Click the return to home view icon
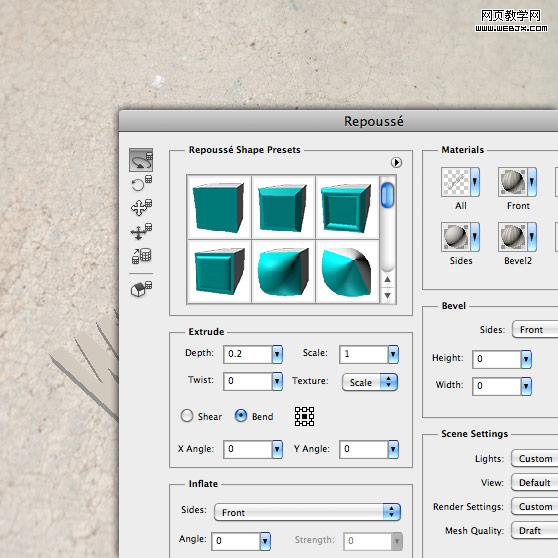This screenshot has height=558, width=558. 141,288
